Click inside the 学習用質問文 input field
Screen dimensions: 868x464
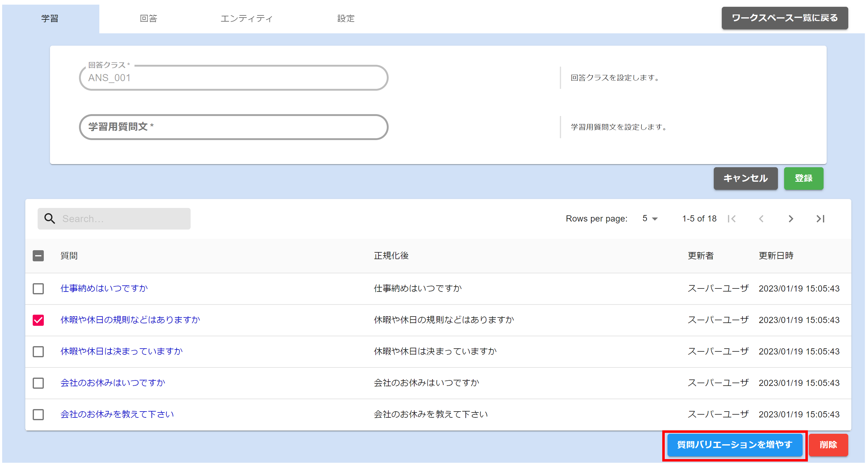(x=234, y=127)
